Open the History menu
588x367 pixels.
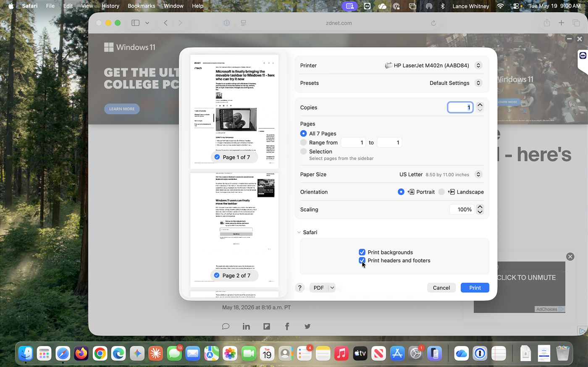tap(110, 6)
